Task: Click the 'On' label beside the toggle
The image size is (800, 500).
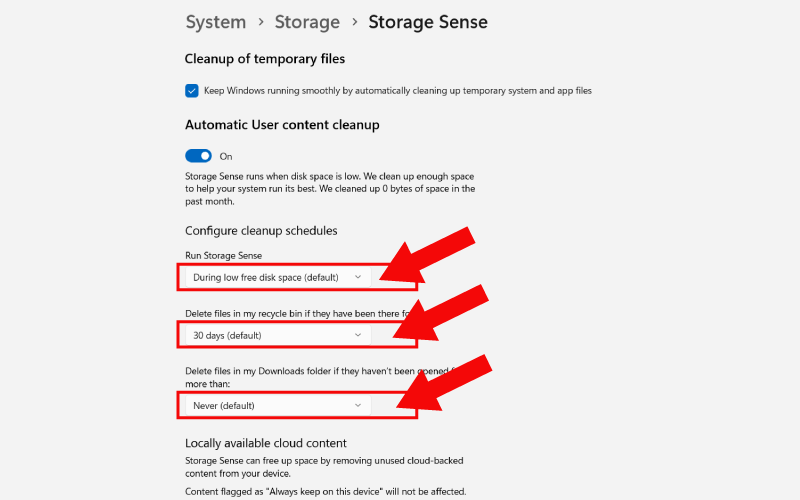Action: click(x=226, y=157)
